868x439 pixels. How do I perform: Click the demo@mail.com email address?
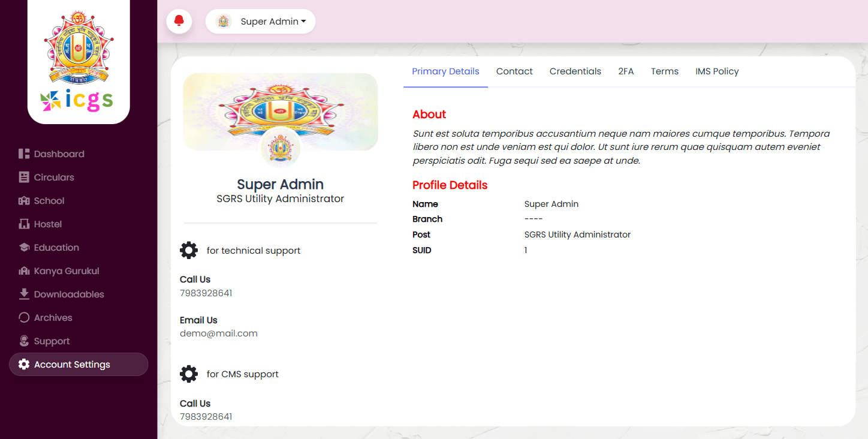point(219,333)
